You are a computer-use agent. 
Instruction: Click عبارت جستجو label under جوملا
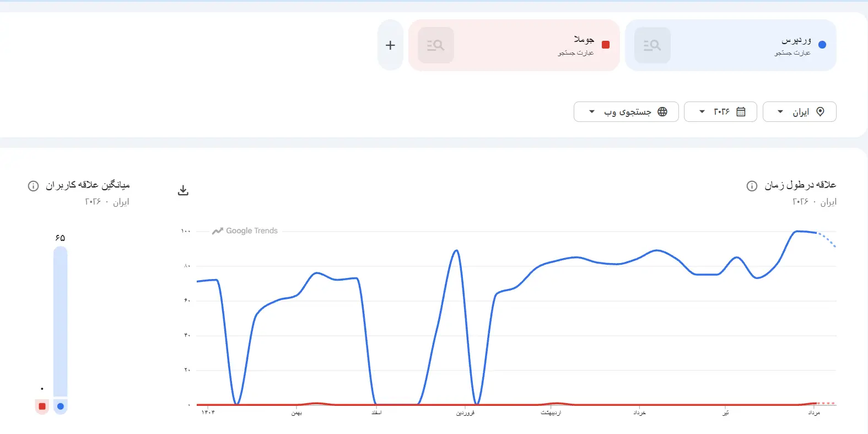click(576, 53)
